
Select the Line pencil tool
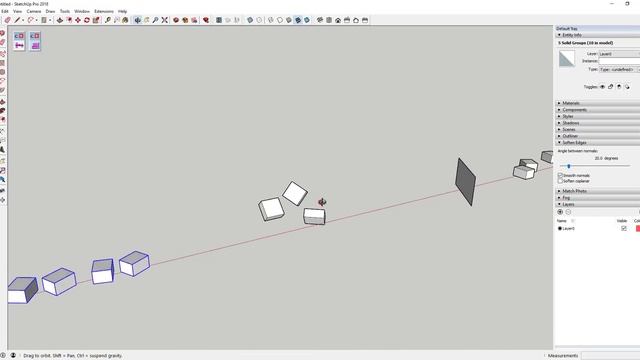(x=17, y=20)
